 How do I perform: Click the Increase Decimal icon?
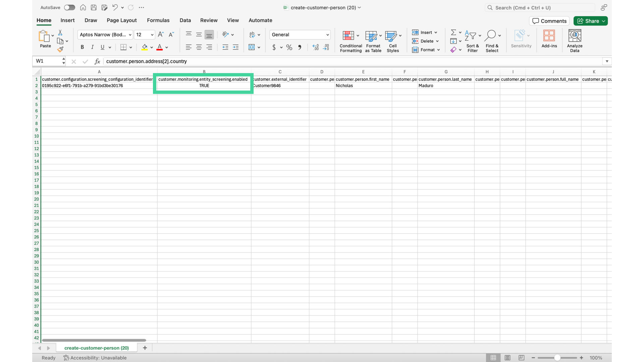[315, 47]
